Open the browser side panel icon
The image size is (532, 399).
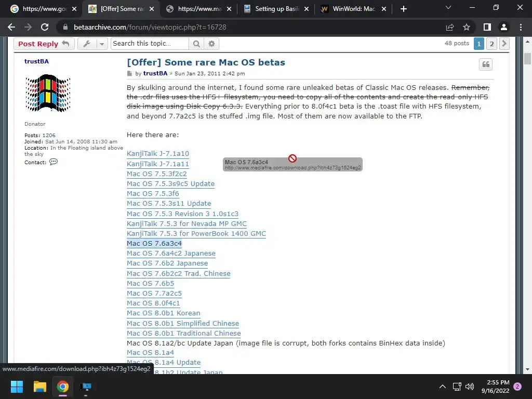(x=487, y=27)
